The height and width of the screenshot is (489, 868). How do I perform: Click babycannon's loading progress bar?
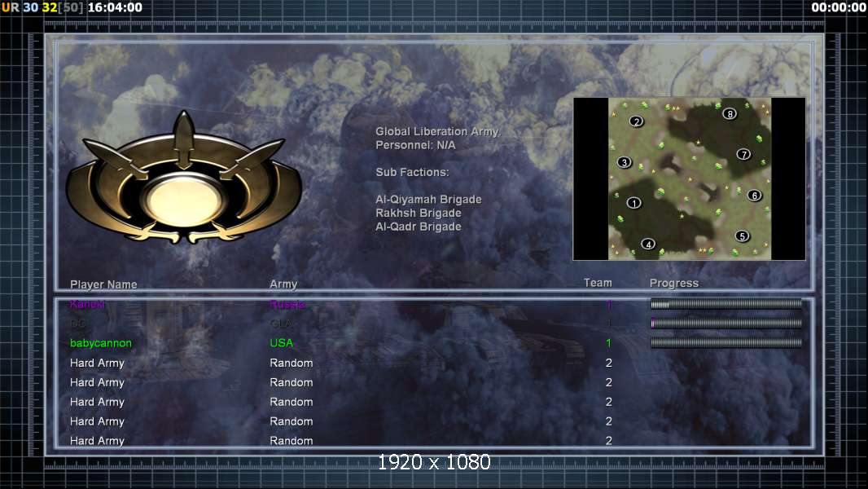pyautogui.click(x=726, y=343)
